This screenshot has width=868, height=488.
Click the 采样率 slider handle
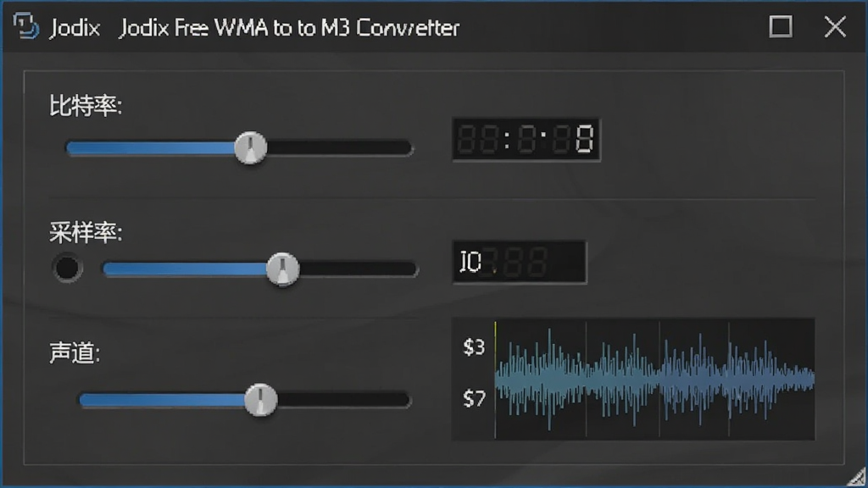(x=283, y=269)
